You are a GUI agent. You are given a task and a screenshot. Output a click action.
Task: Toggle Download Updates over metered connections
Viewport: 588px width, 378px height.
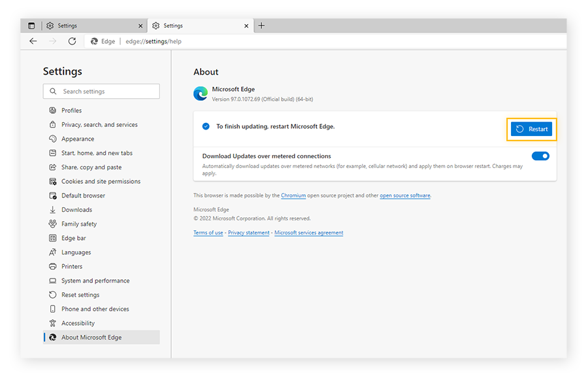540,156
